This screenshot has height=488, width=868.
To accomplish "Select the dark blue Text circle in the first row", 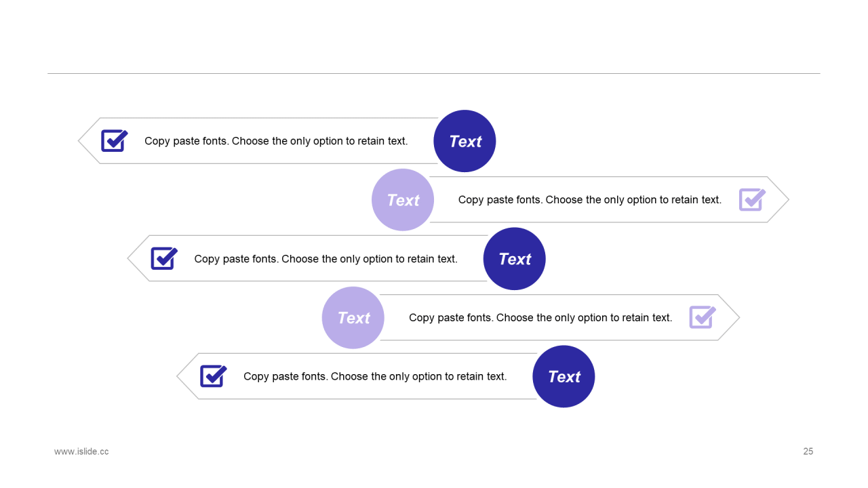I will tap(465, 141).
